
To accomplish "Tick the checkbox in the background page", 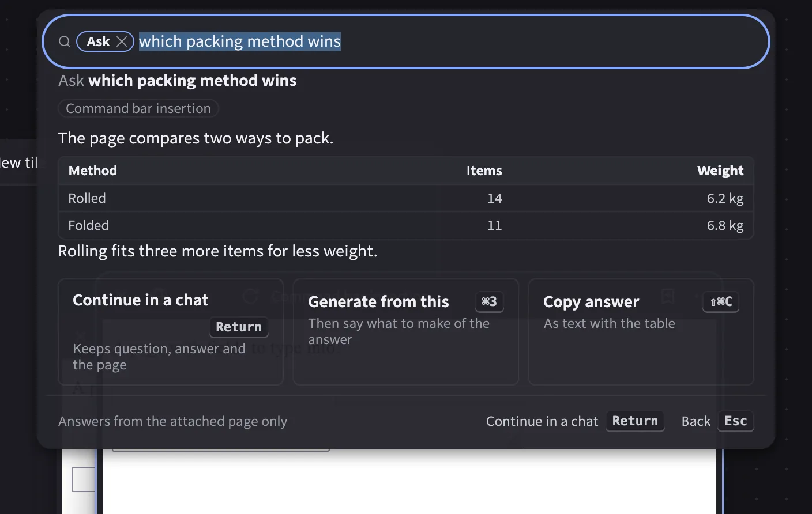I will (83, 479).
